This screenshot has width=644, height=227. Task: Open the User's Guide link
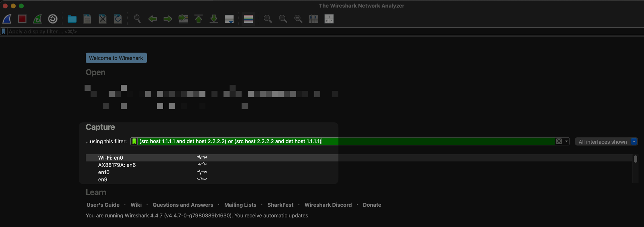[103, 205]
